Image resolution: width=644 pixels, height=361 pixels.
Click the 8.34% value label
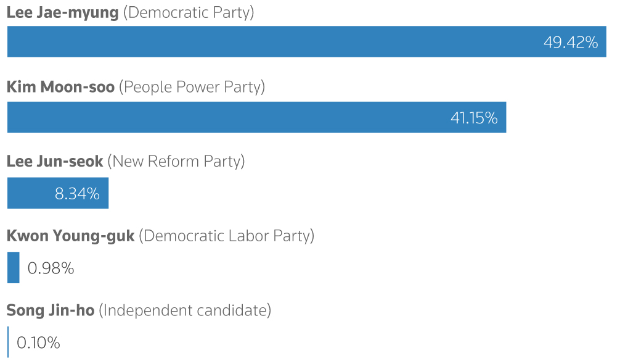click(77, 194)
